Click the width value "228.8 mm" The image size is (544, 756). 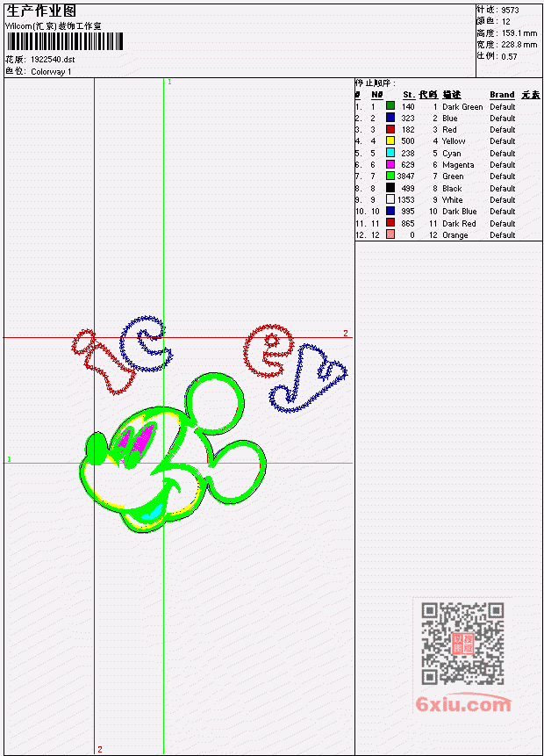coord(519,45)
